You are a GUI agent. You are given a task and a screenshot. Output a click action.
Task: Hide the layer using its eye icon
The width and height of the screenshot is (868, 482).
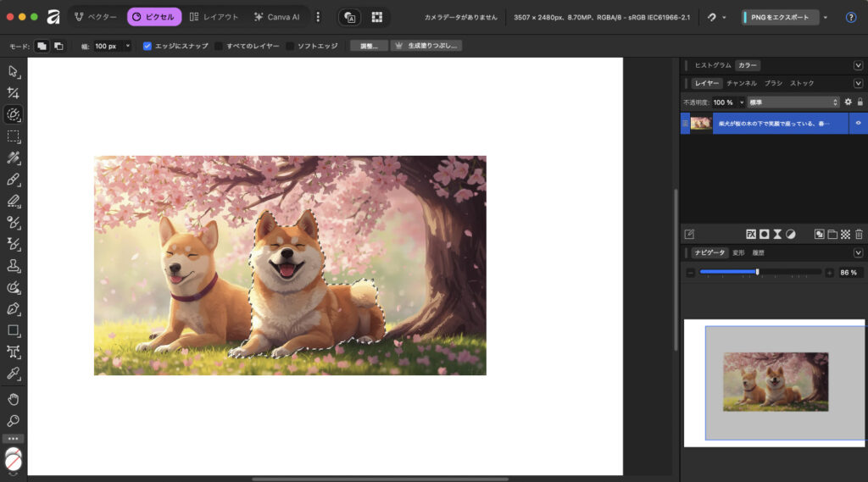point(858,124)
